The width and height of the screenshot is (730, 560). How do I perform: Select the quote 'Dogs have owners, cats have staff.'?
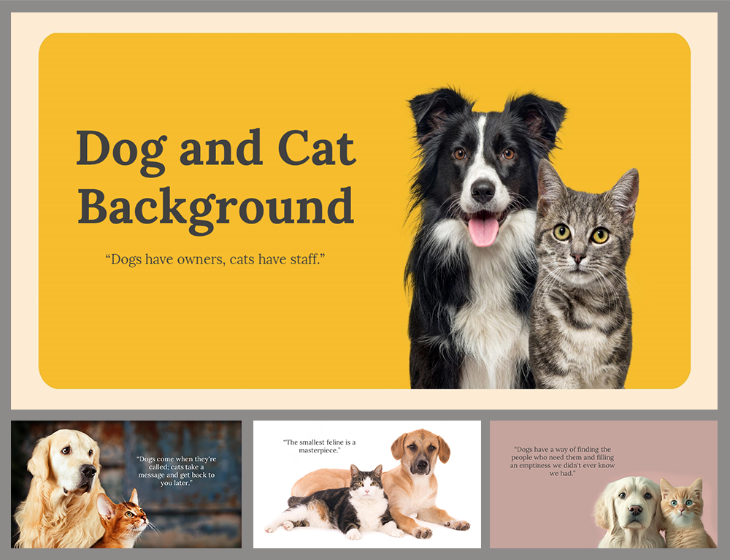coord(217,258)
